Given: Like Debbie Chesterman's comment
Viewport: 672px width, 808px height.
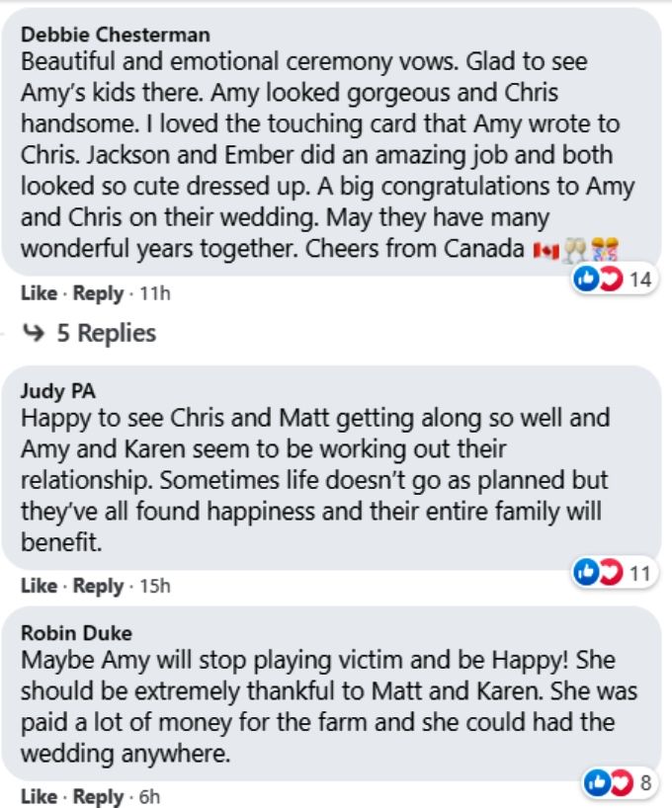Looking at the screenshot, I should (x=40, y=293).
